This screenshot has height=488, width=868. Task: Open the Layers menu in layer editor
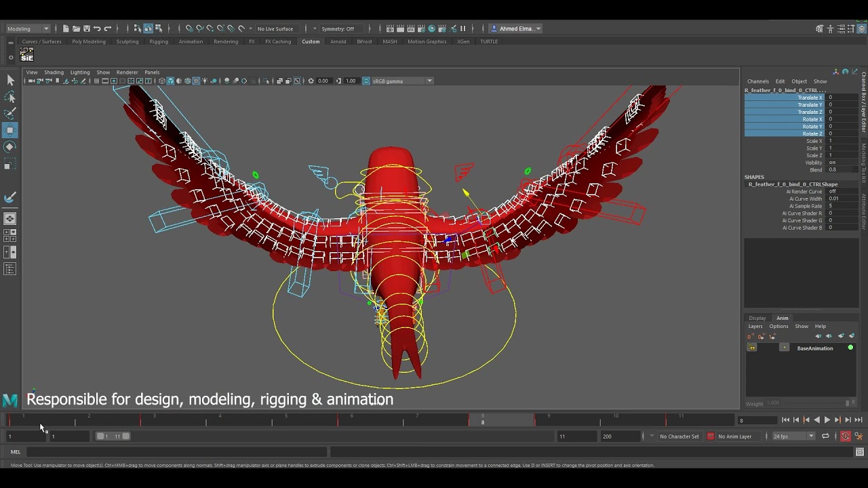point(755,326)
